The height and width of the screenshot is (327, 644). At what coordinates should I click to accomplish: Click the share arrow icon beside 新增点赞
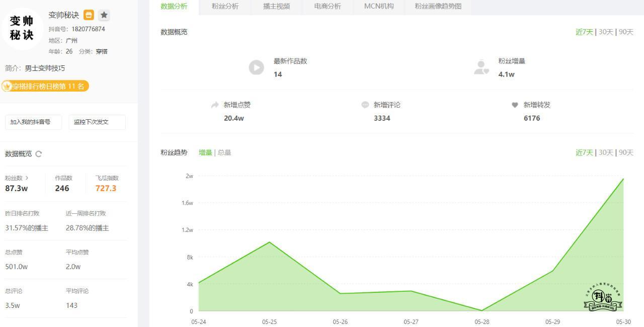[x=215, y=105]
